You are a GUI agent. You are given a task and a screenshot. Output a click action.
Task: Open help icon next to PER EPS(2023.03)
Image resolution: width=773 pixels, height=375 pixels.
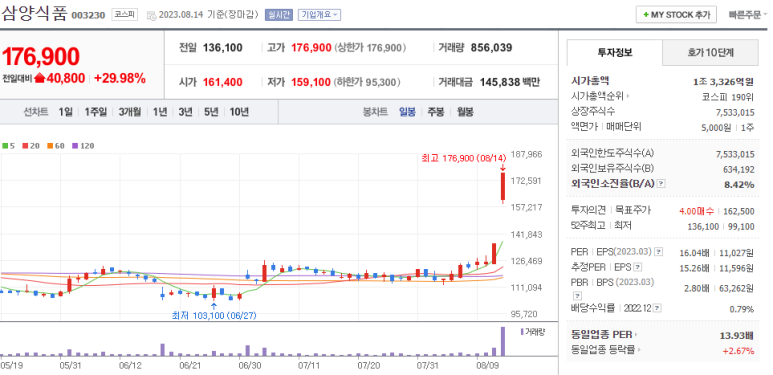[x=658, y=252]
